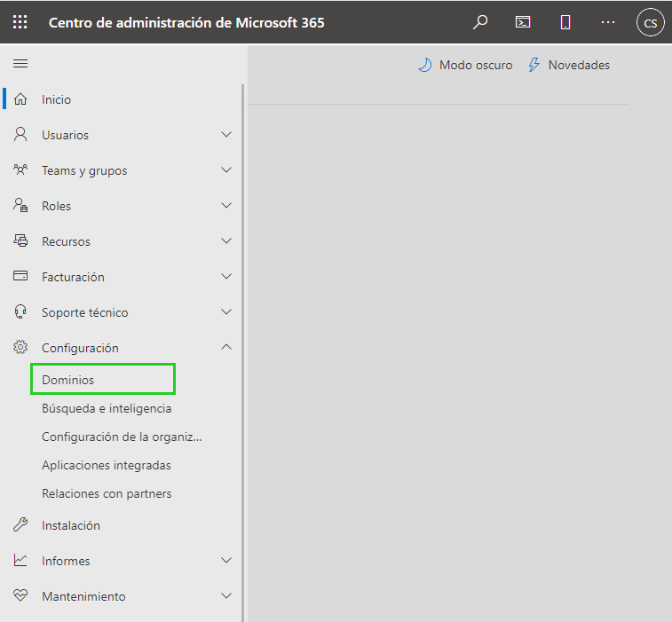Click the search magnifier icon
Viewport: 672px width, 622px height.
point(480,22)
